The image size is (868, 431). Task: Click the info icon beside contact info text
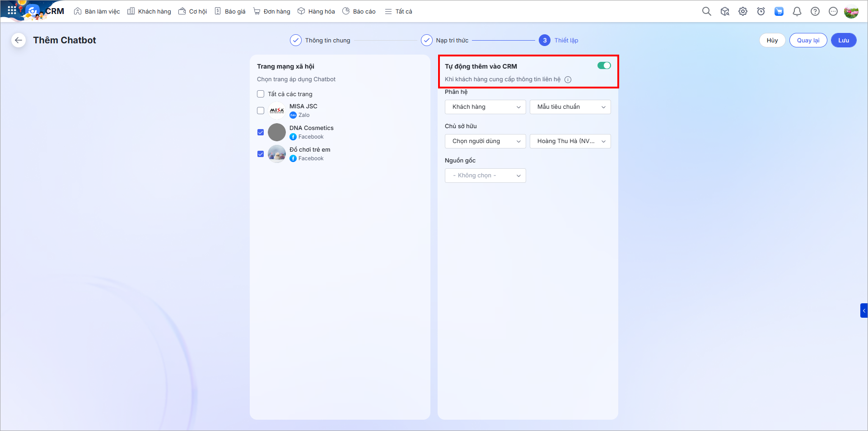click(x=568, y=79)
